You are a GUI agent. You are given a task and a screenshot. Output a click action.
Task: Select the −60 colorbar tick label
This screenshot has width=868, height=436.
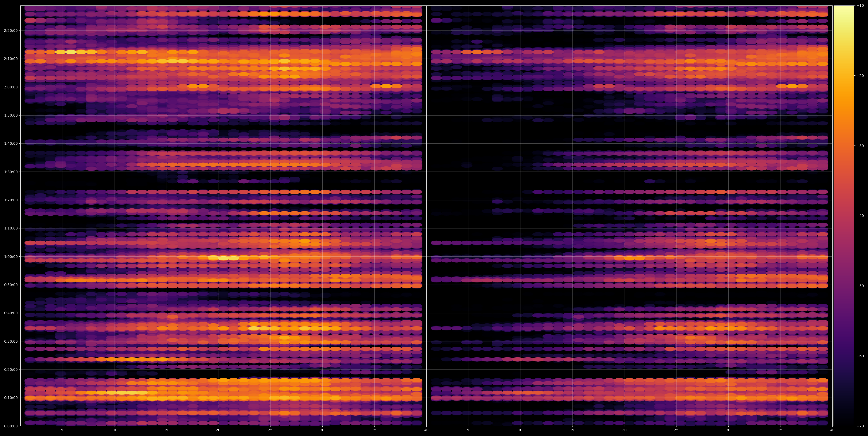(860, 356)
